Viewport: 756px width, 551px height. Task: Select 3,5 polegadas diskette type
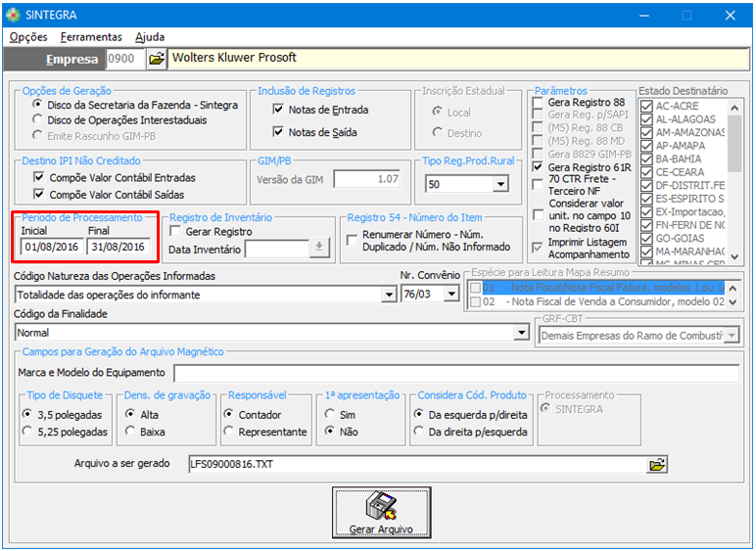click(x=27, y=414)
